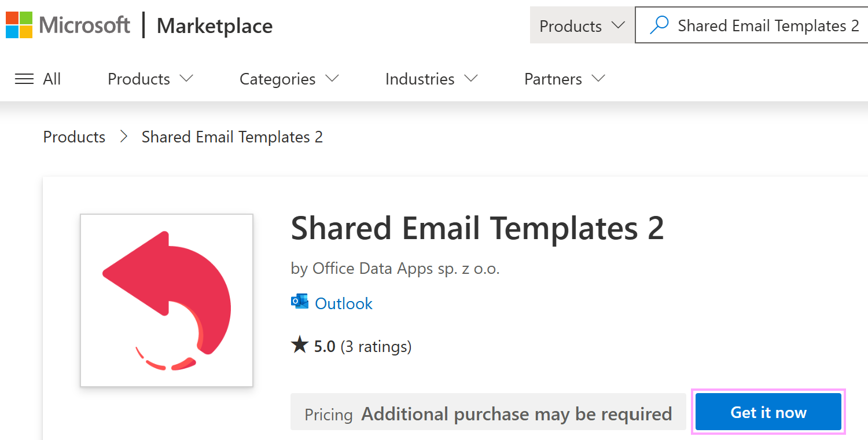Expand the Products navigation dropdown
Image resolution: width=868 pixels, height=440 pixels.
tap(150, 79)
